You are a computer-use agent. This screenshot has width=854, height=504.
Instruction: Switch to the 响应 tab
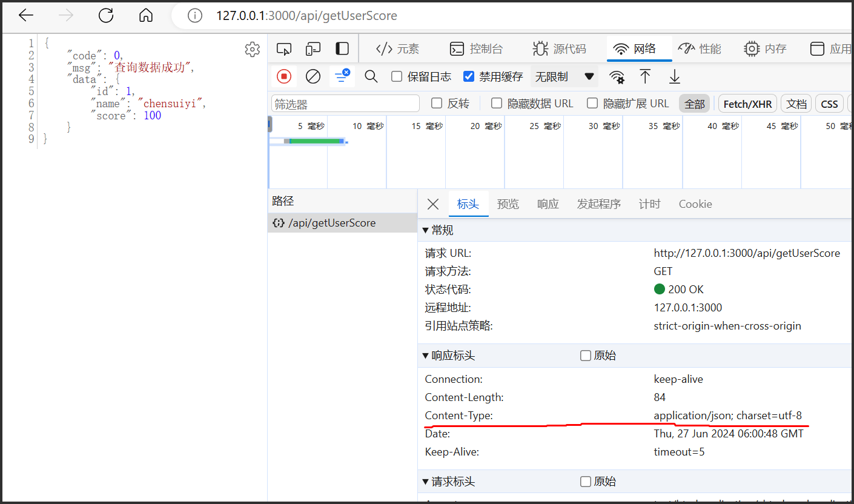pyautogui.click(x=548, y=204)
